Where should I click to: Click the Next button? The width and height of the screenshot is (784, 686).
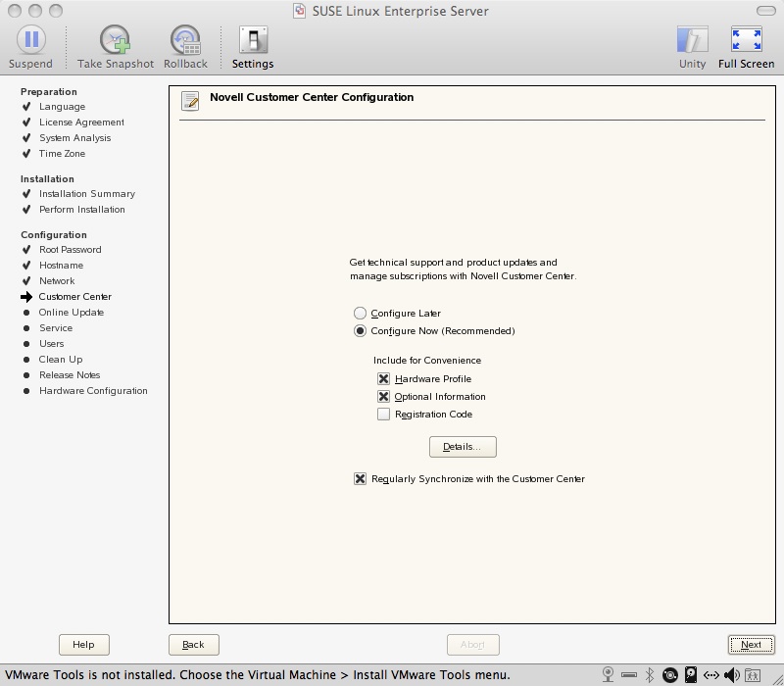click(x=751, y=645)
